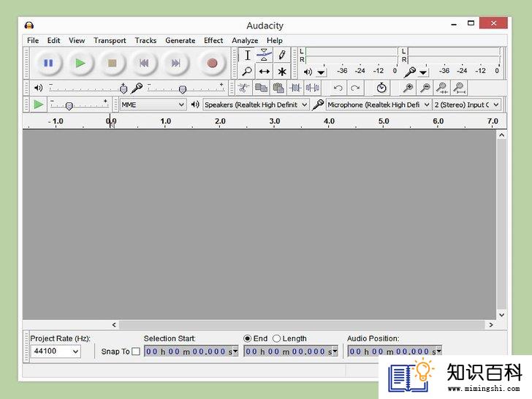Select the Selection (I-beam) tool
This screenshot has width=532, height=399.
tap(248, 55)
